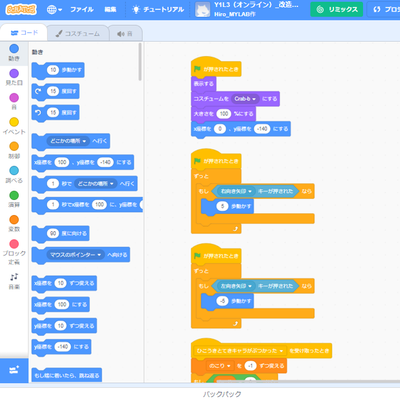Click the add extension button
Screen dimensions: 400x400
tap(14, 370)
